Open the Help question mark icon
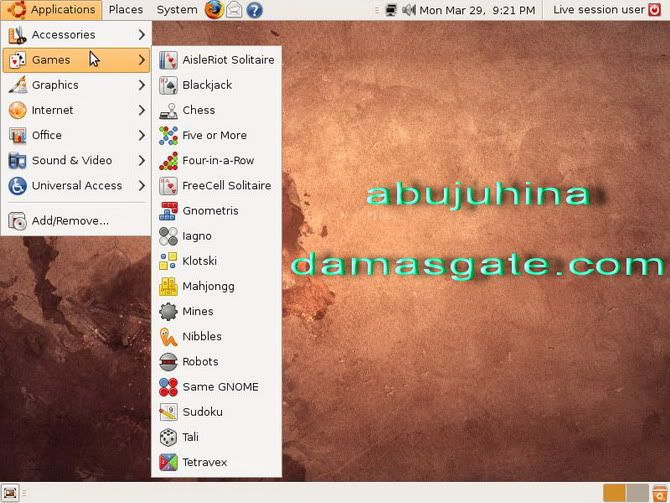 click(254, 10)
